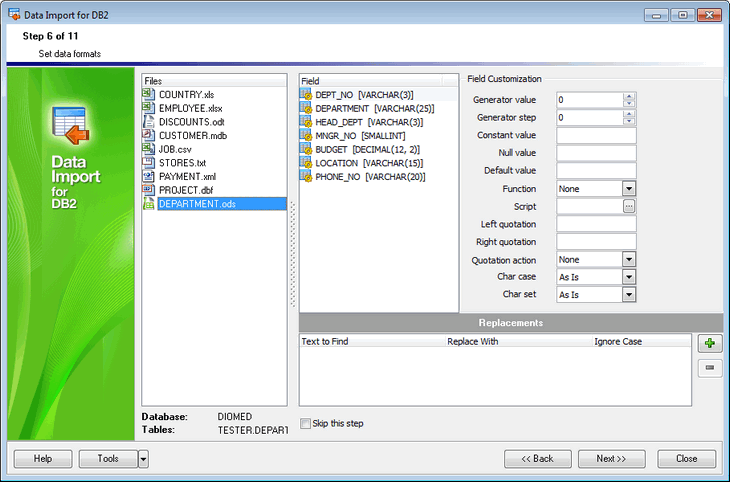Image resolution: width=730 pixels, height=482 pixels.
Task: Click the Generator value input
Action: tap(589, 100)
